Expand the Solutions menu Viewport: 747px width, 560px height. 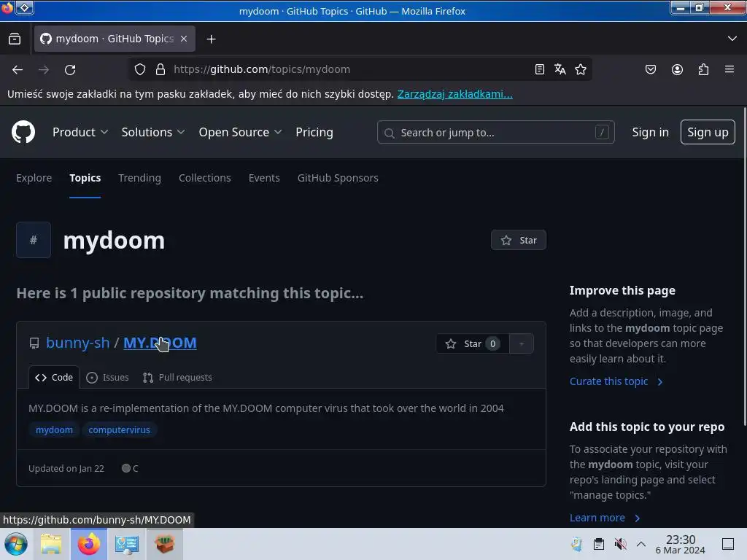coord(153,132)
